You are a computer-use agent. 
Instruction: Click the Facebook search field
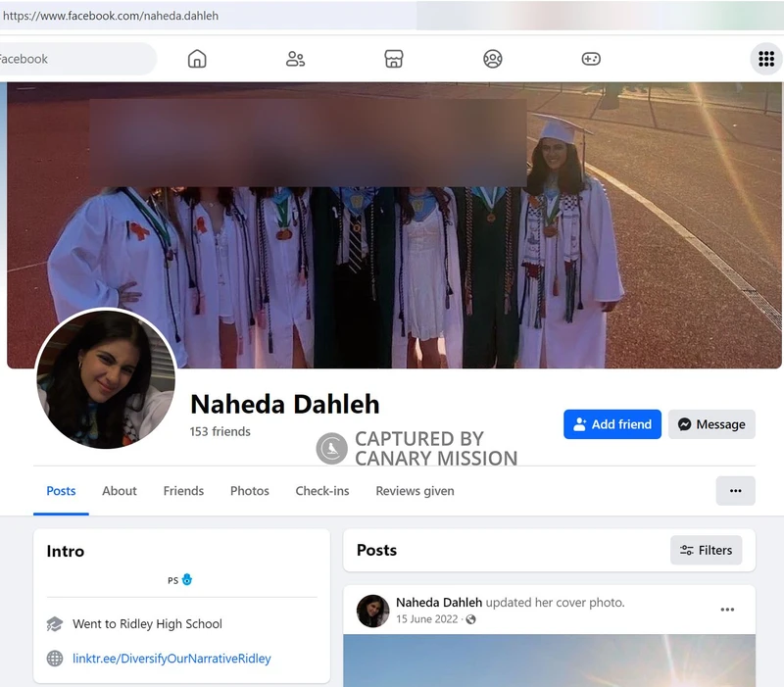77,59
